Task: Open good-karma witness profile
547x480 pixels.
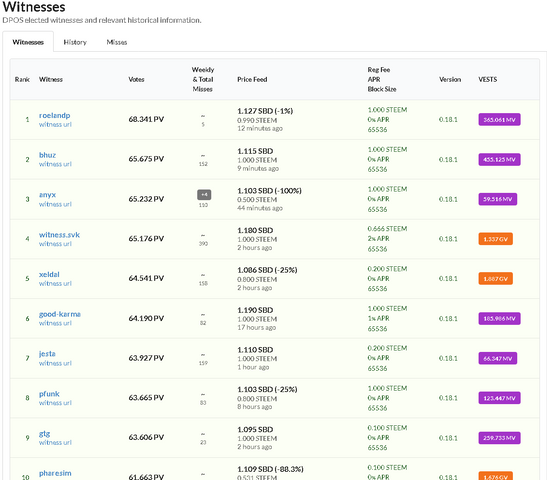Action: [x=60, y=314]
